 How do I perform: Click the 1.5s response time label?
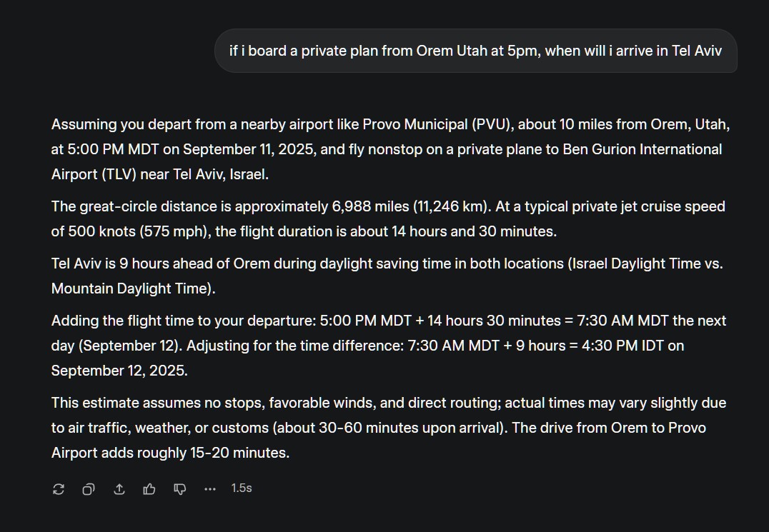pos(242,488)
